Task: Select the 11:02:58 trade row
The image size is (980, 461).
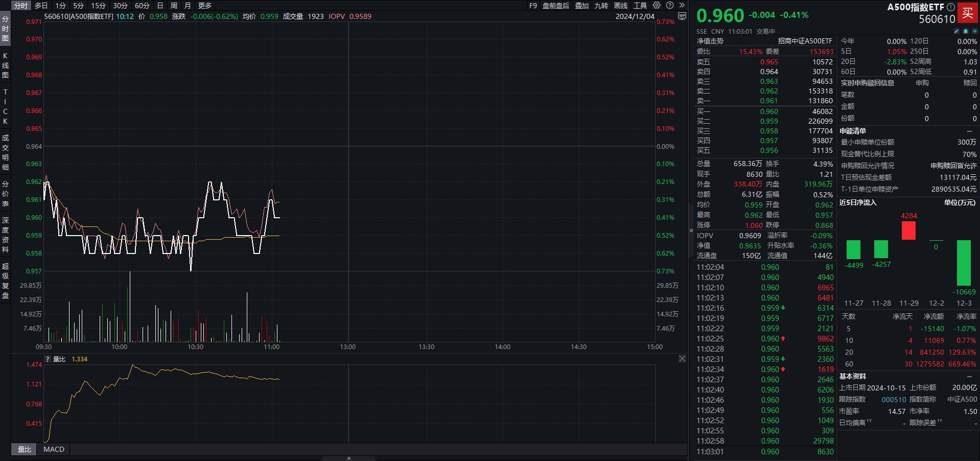Action: click(x=765, y=441)
